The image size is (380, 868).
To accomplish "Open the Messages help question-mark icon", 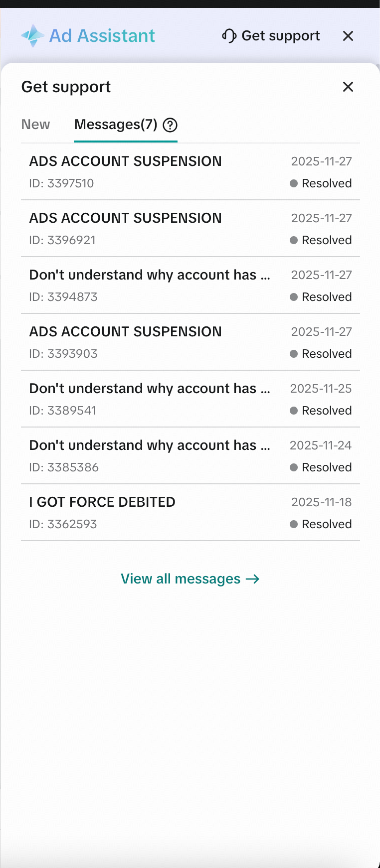I will click(170, 125).
